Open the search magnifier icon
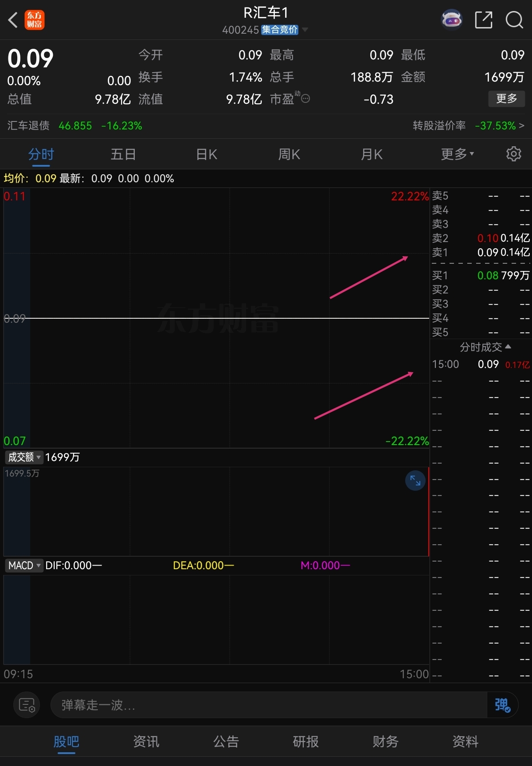The height and width of the screenshot is (766, 532). click(x=514, y=20)
